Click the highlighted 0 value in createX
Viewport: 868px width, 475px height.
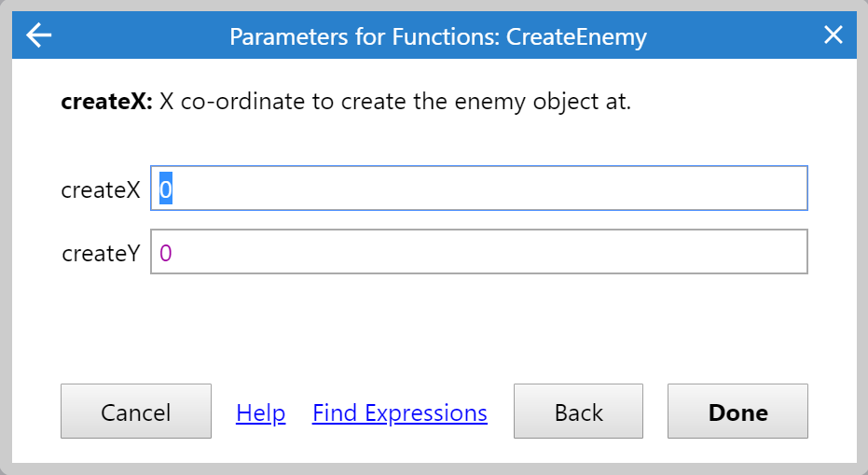(166, 189)
